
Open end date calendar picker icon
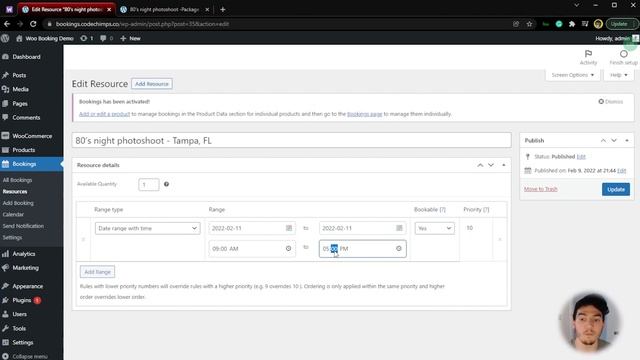[x=399, y=228]
